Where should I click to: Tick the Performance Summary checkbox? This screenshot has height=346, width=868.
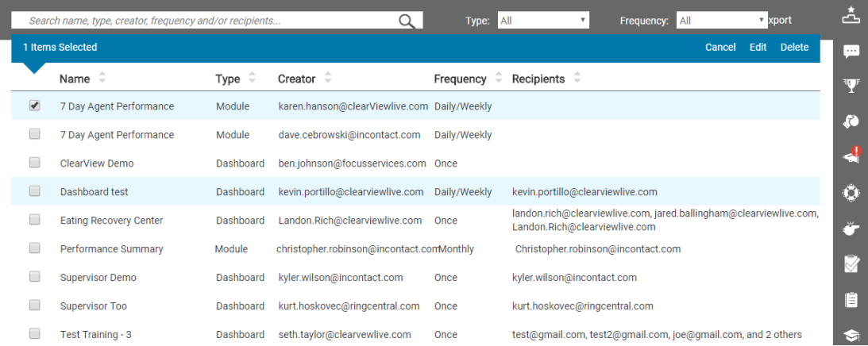tap(34, 248)
